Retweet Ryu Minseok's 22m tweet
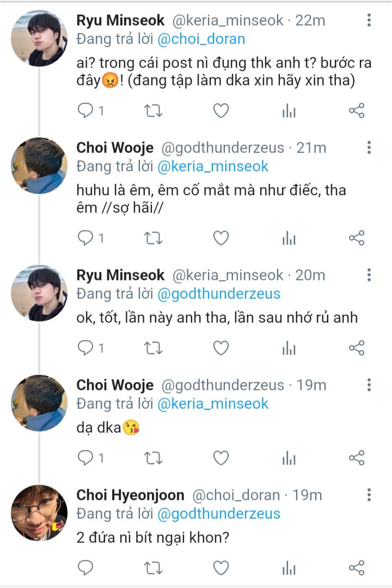Viewport: 392px width, 588px height. coord(153,111)
